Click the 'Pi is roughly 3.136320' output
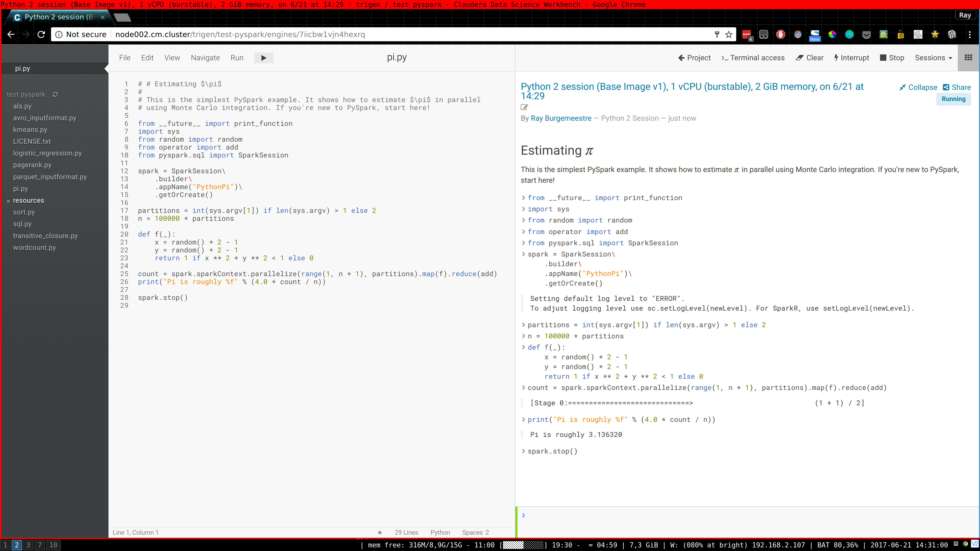This screenshot has height=551, width=980. [576, 435]
